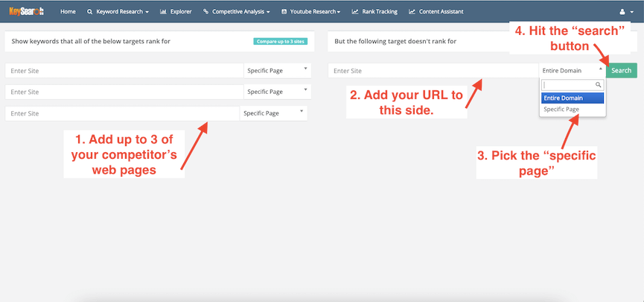Go to the Home page

coord(68,11)
